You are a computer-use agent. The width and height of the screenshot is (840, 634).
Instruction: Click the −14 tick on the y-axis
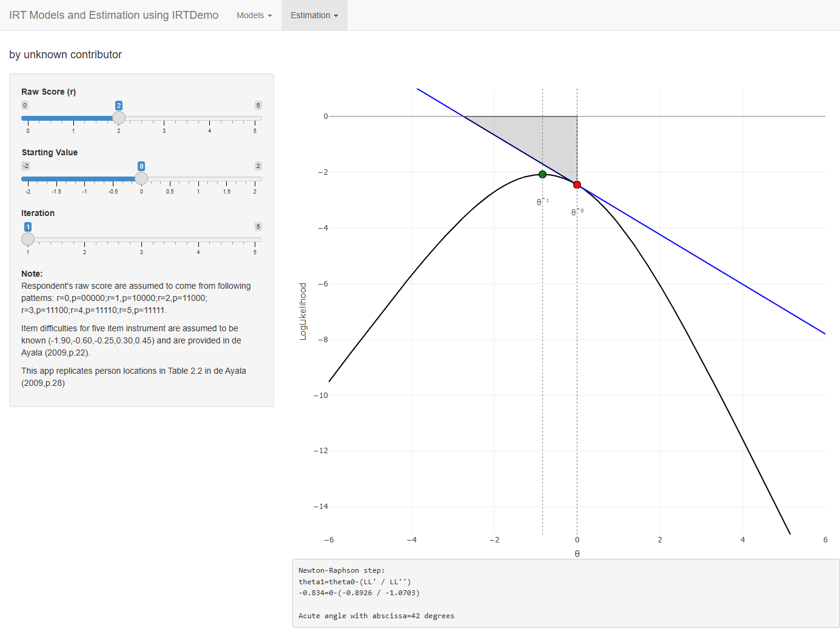(321, 507)
